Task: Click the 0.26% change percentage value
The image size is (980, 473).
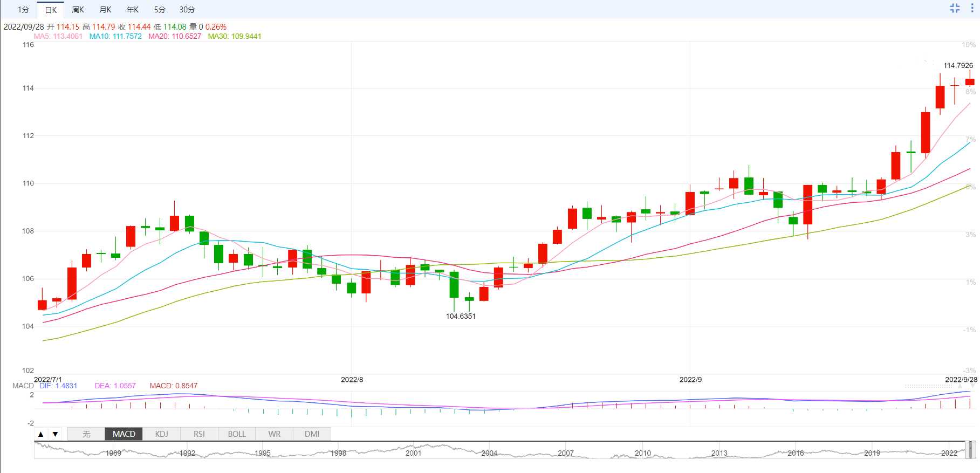Action: (216, 27)
